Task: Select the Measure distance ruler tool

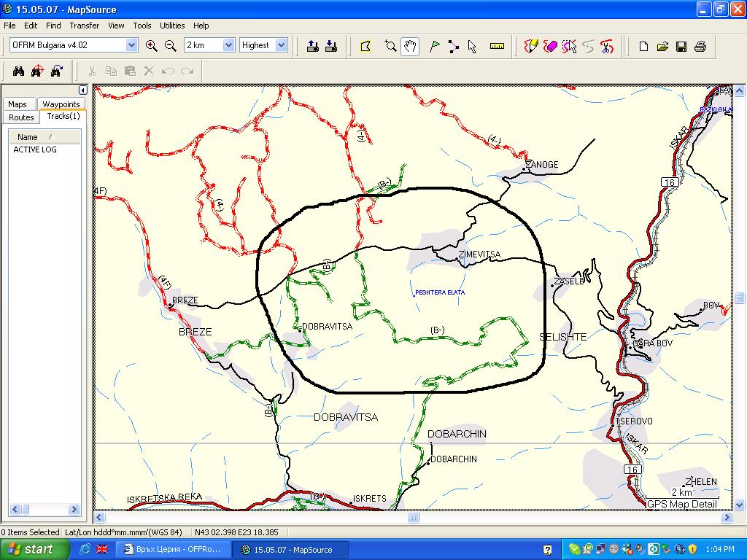Action: pos(498,46)
